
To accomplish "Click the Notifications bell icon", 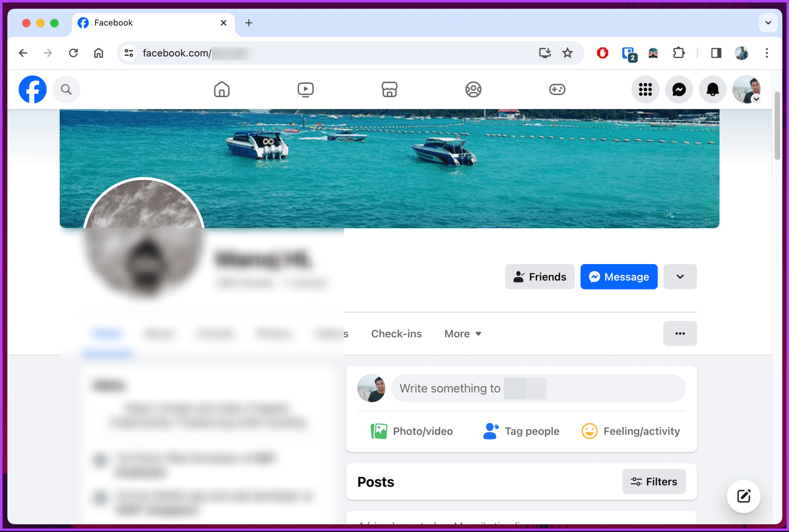I will pos(712,89).
